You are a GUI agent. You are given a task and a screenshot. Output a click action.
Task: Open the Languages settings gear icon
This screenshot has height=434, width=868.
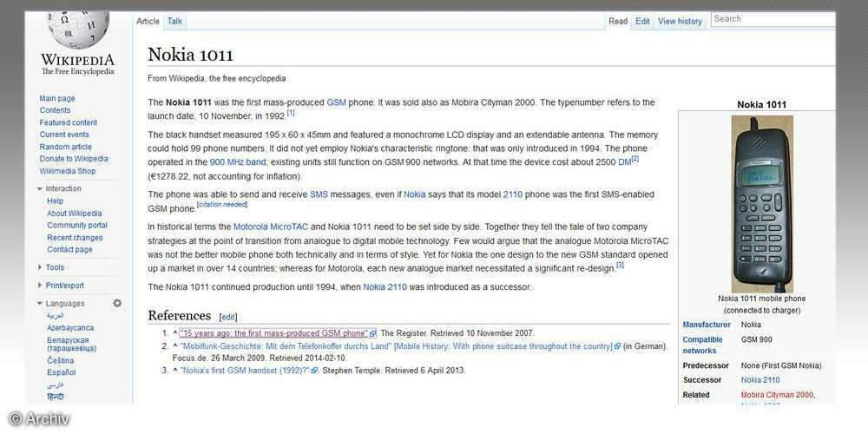pos(117,303)
